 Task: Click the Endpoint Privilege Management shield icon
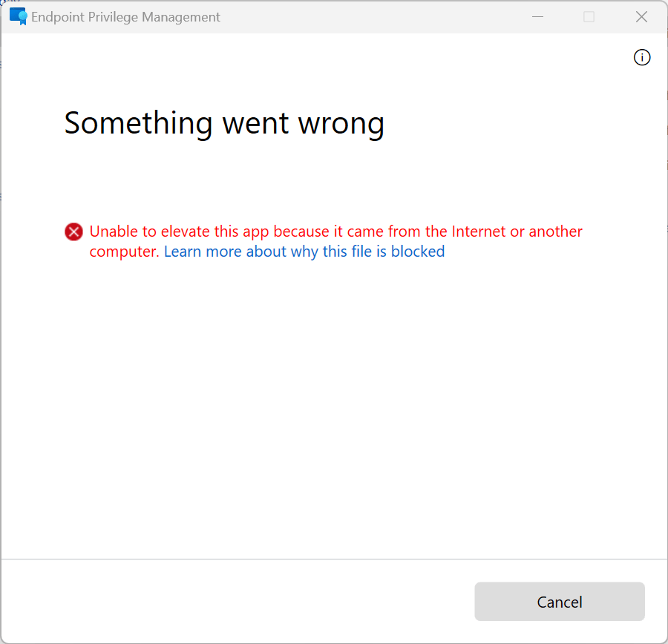pos(18,16)
